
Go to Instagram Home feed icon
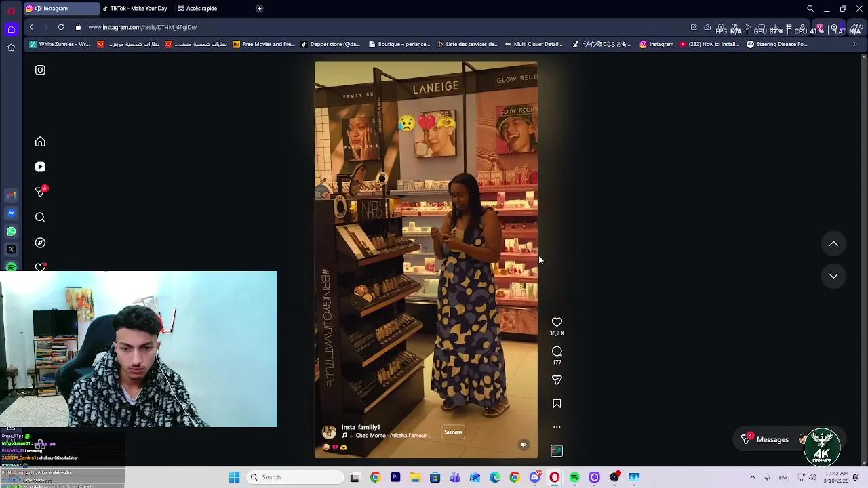40,142
